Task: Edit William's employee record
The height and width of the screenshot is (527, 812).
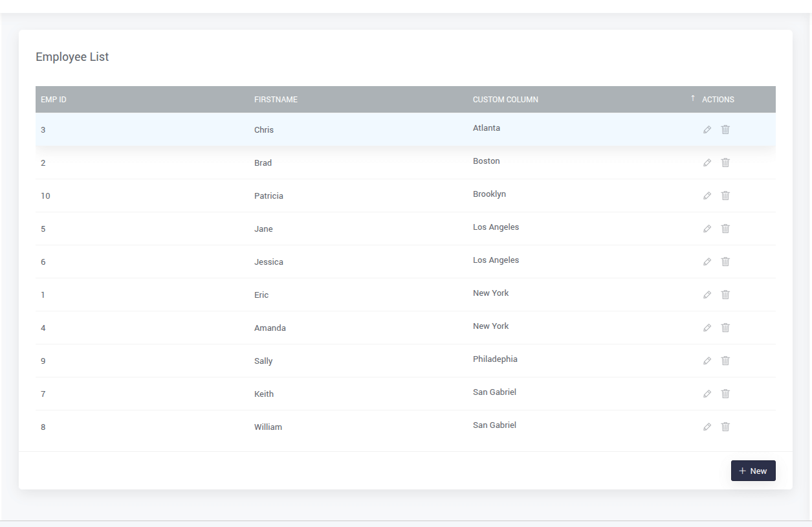Action: tap(707, 427)
